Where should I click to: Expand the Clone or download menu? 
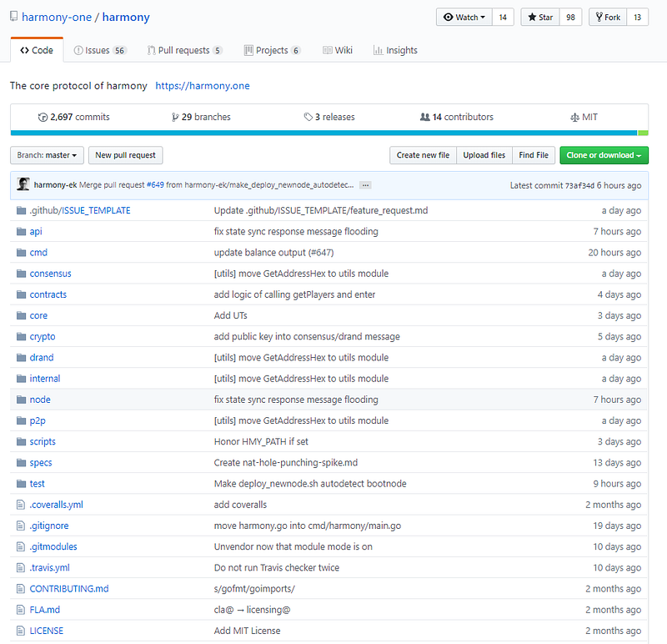pos(604,155)
